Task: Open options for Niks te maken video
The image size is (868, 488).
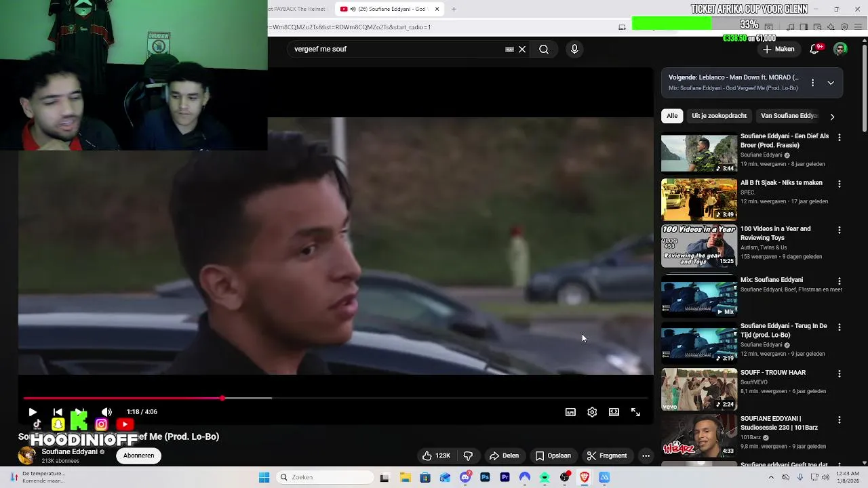Action: pyautogui.click(x=840, y=184)
